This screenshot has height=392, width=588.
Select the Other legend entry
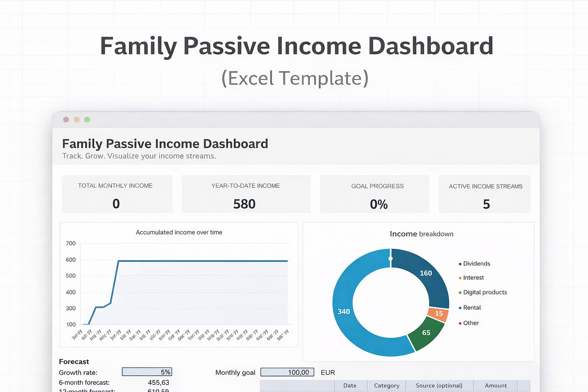tap(469, 323)
